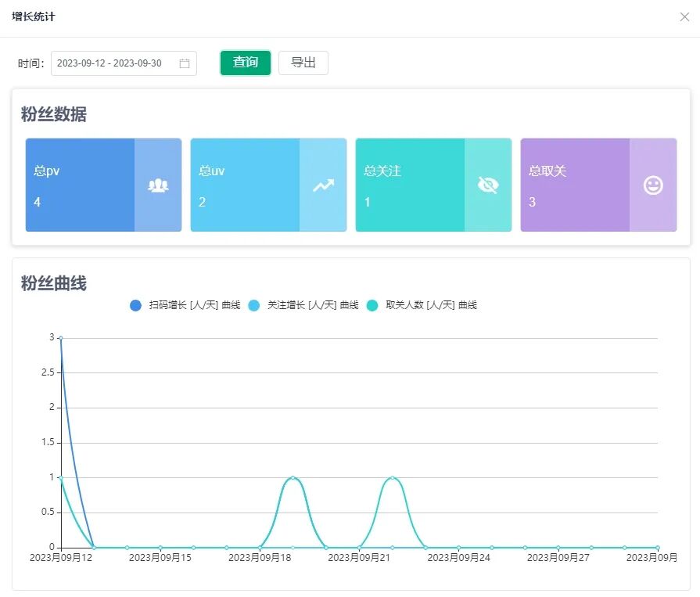700x597 pixels.
Task: Click the 导出 button
Action: (x=303, y=63)
